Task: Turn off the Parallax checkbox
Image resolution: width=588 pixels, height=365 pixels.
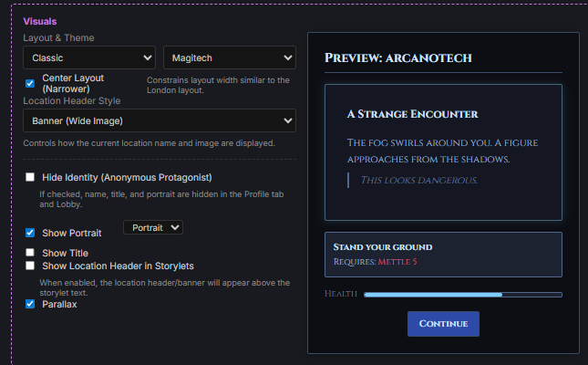Action: pyautogui.click(x=30, y=304)
